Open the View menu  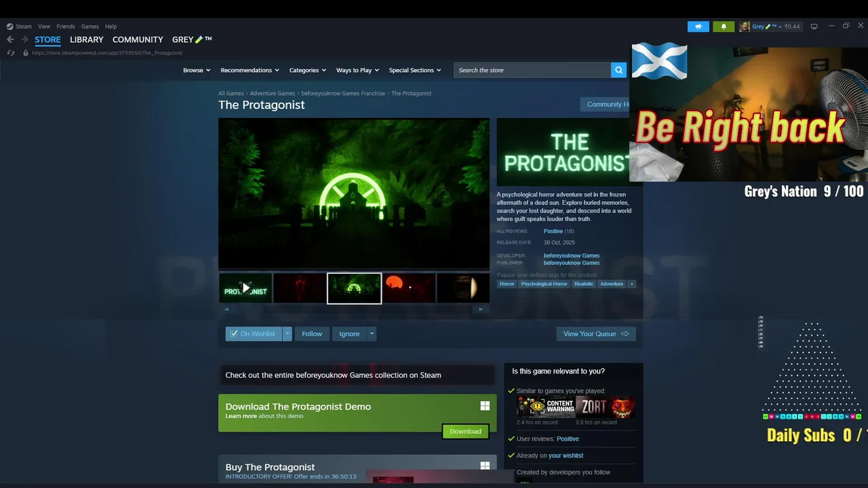click(44, 26)
